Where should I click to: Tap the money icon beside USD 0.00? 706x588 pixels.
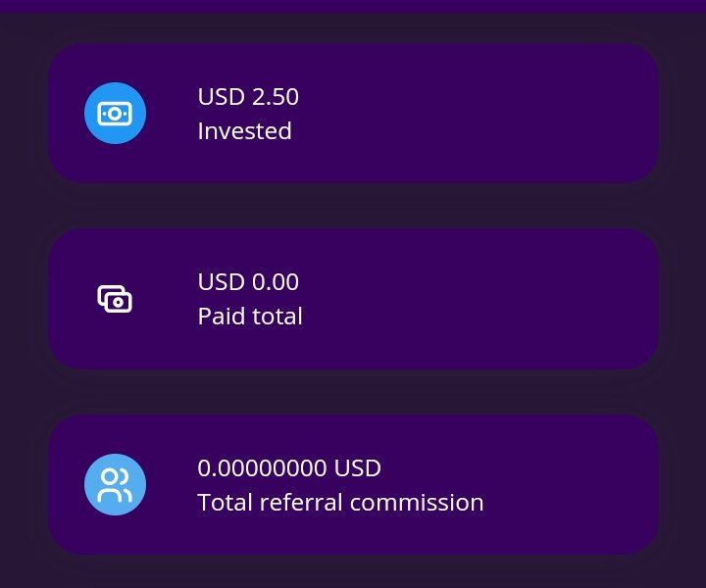[x=115, y=299]
